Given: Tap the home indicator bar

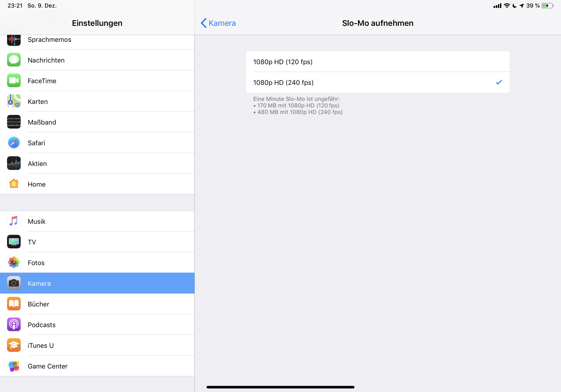Looking at the screenshot, I should (280, 387).
